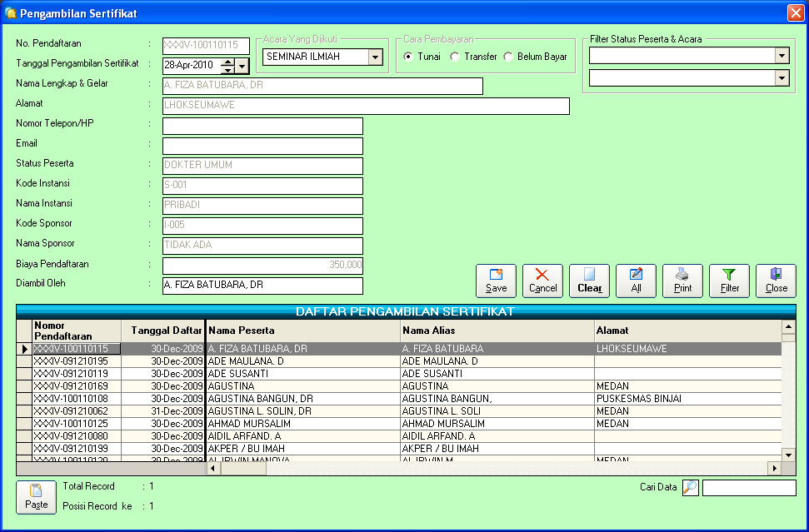Select the AGUSTINA BANGUN, DR row

(260, 399)
